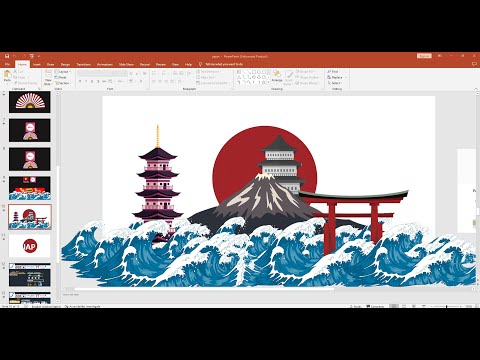Click the Comments speech bubble icon
This screenshot has width=480, height=360.
(x=474, y=64)
